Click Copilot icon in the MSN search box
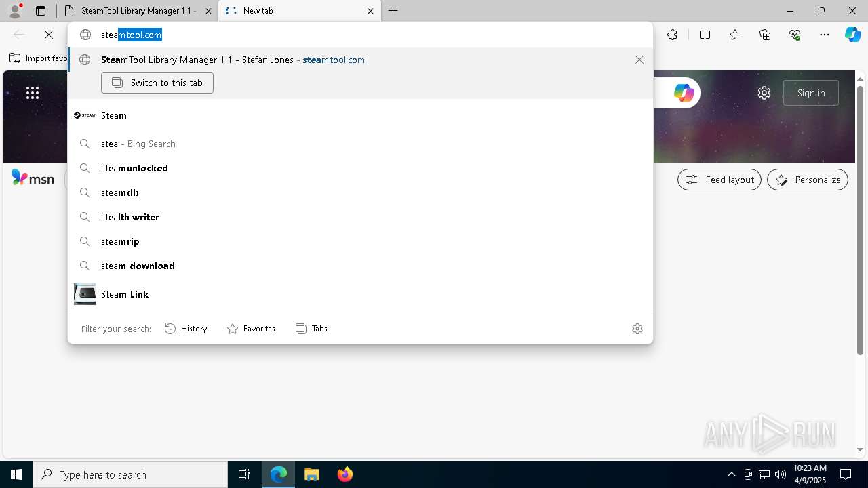868x488 pixels. 684,93
